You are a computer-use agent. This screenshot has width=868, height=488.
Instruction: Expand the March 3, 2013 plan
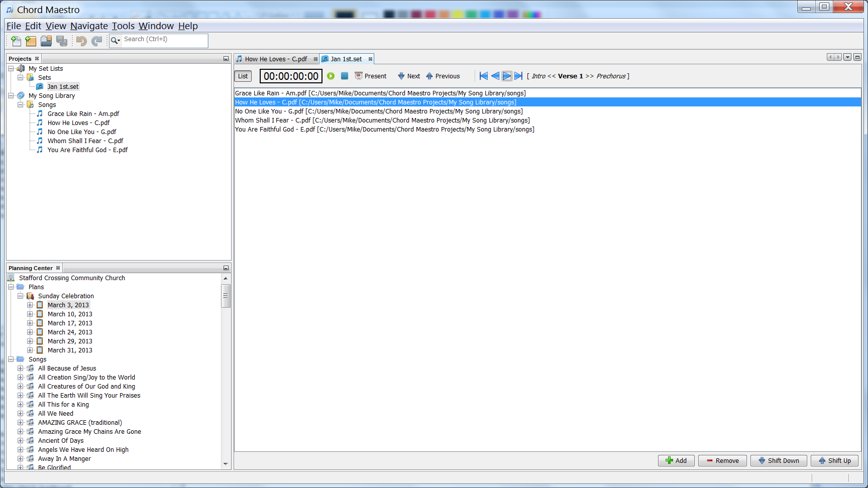coord(30,305)
